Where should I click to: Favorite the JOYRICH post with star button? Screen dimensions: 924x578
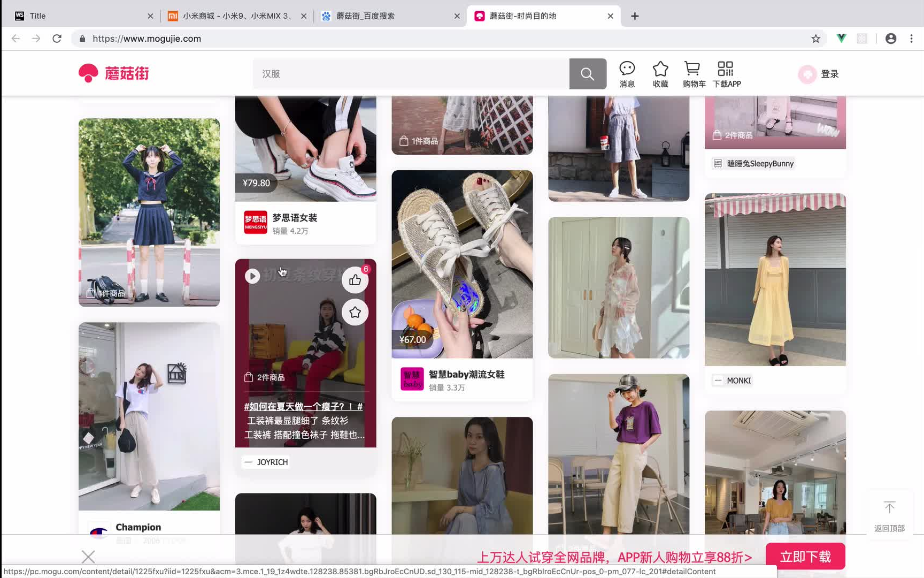pyautogui.click(x=355, y=312)
